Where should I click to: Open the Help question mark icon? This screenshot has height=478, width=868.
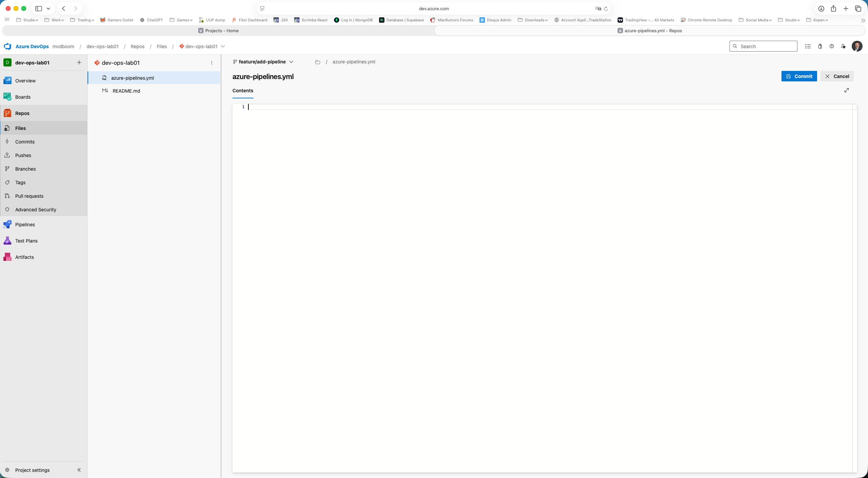[831, 46]
